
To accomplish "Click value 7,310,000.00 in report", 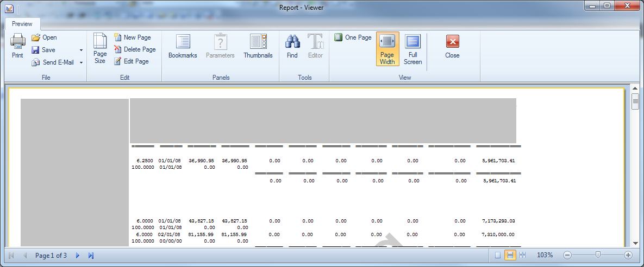I will (498, 234).
